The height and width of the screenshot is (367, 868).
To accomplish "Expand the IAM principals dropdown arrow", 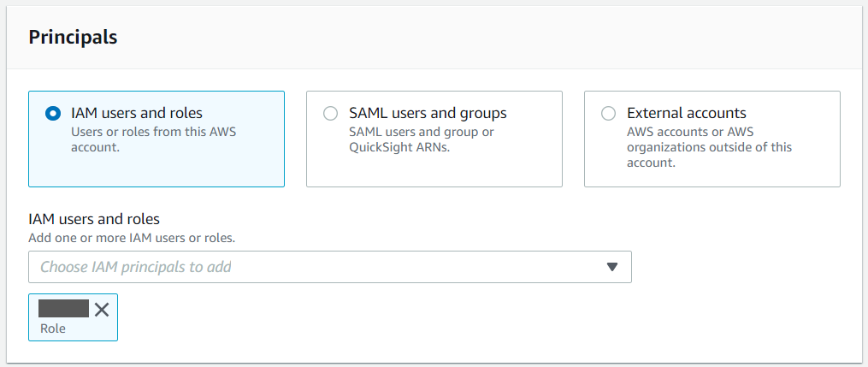I will (611, 267).
